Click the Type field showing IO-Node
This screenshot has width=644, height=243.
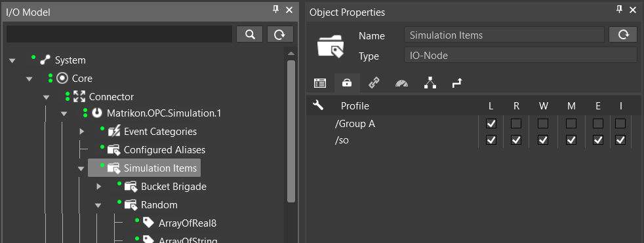520,54
